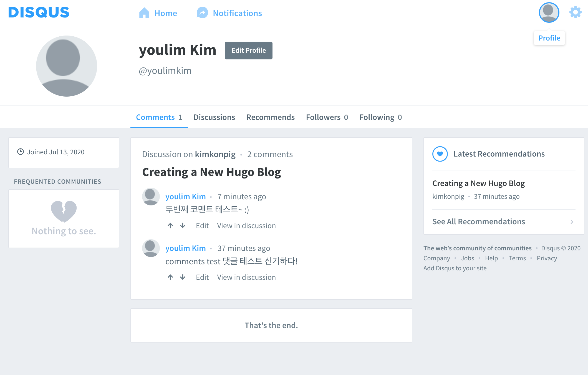Click the large profile avatar picture
The height and width of the screenshot is (375, 588).
tap(67, 66)
